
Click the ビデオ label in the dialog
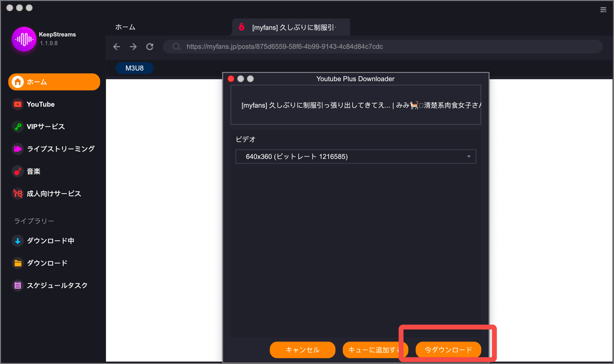(246, 139)
